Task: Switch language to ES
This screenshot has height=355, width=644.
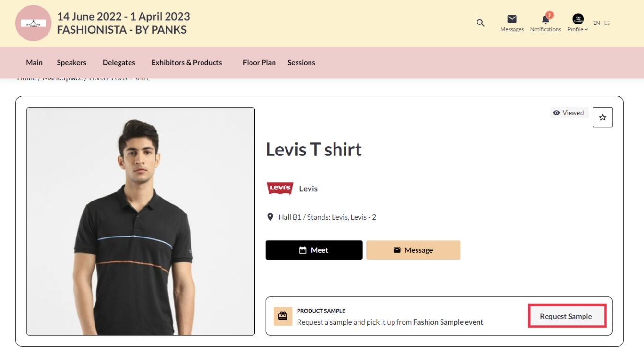Action: coord(607,23)
